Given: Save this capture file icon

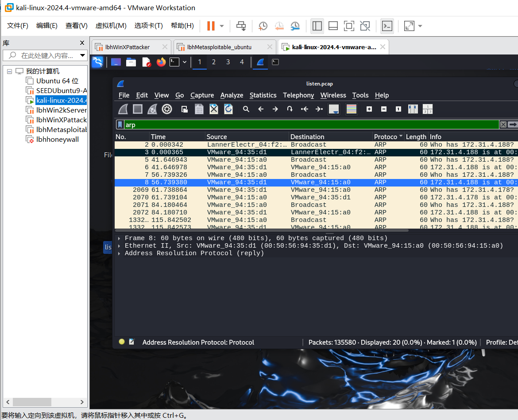Looking at the screenshot, I should [199, 109].
